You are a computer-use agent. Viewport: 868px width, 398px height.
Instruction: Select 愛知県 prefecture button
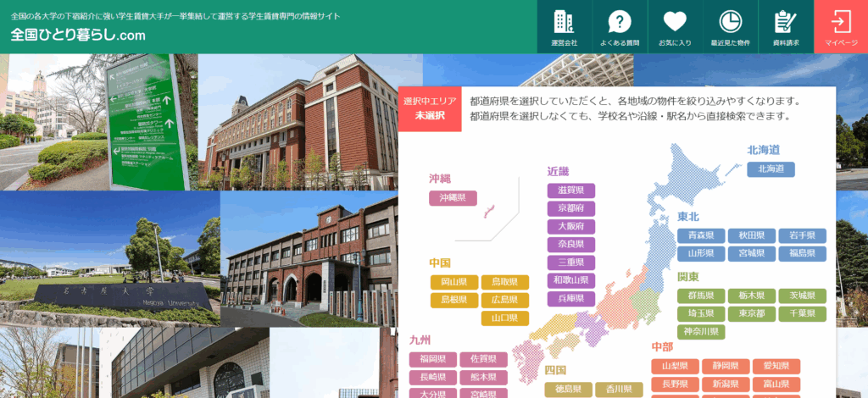776,366
